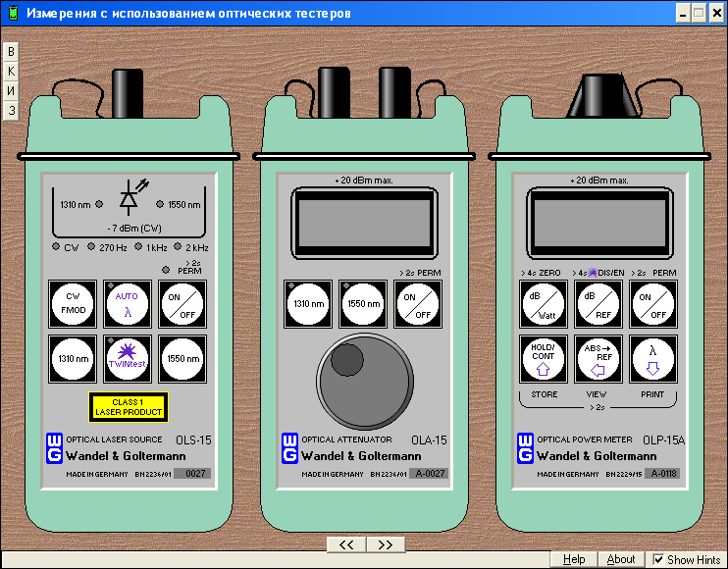This screenshot has height=569, width=728.
Task: Click the application icon in title bar
Action: click(13, 13)
